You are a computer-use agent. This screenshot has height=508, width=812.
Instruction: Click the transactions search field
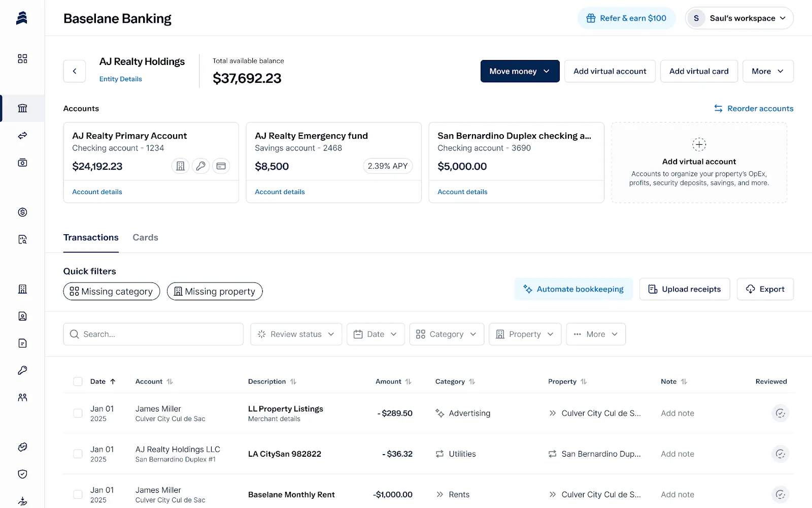[x=153, y=334]
